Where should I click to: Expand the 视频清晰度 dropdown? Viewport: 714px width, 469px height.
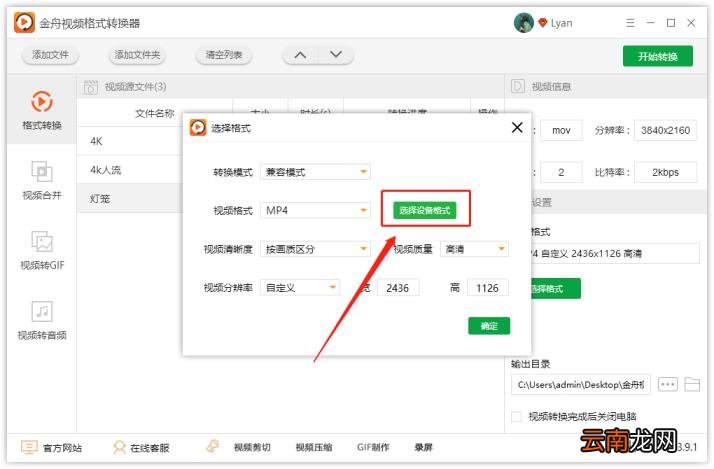[363, 249]
